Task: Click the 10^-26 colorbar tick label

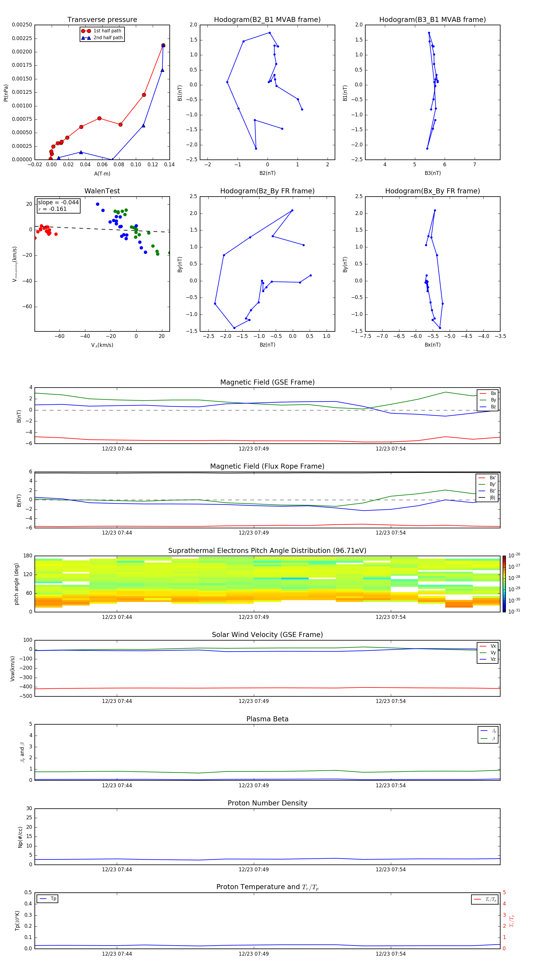Action: pos(514,555)
